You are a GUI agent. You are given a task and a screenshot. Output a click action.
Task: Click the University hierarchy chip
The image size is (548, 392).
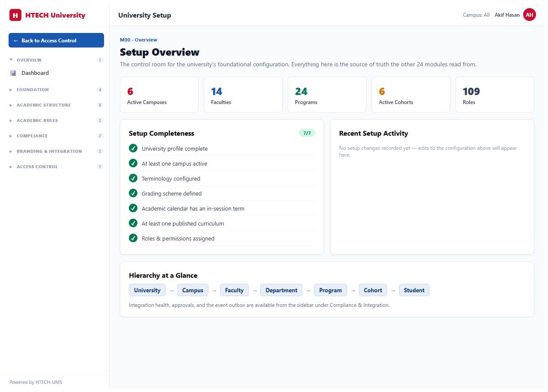click(x=147, y=290)
